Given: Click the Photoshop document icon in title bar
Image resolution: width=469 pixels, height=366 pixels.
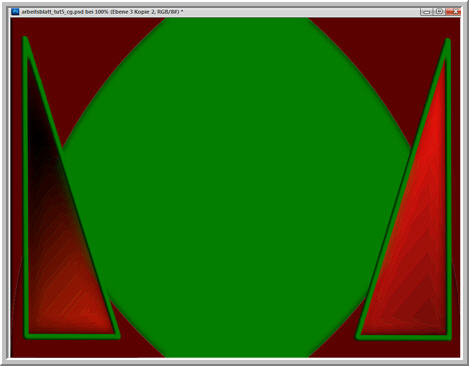Looking at the screenshot, I should point(15,12).
